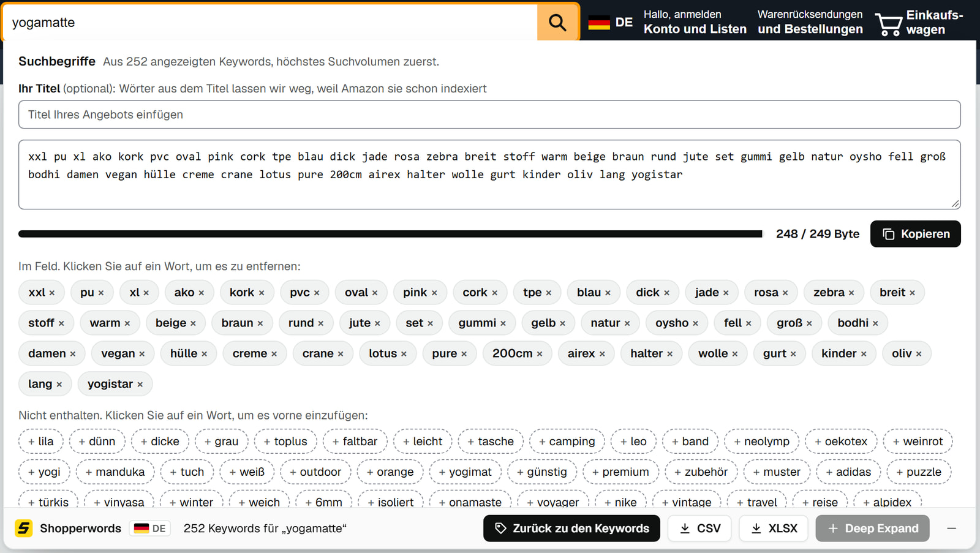Click the Deep Expand button
Viewport: 980px width, 553px height.
872,528
